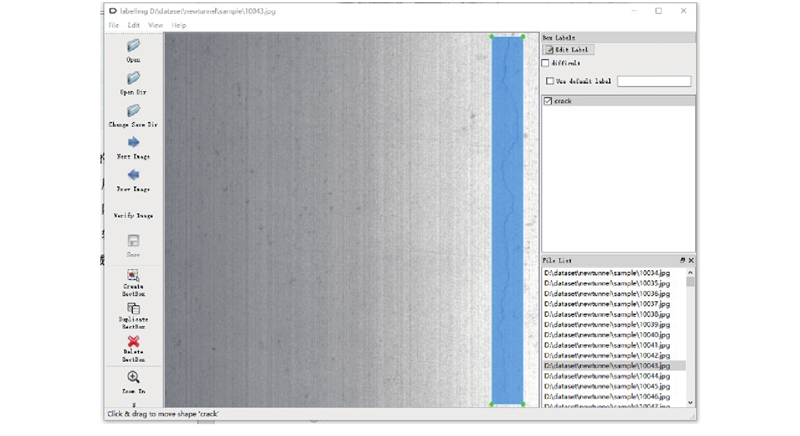The height and width of the screenshot is (436, 800).
Task: Select file 10034.jpg in File List
Action: click(x=607, y=273)
